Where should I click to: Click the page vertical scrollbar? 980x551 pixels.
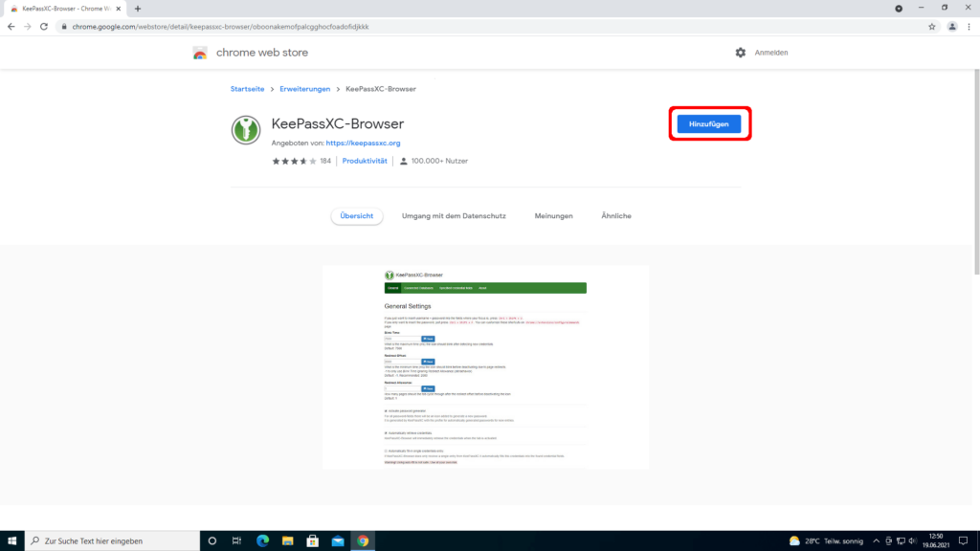(976, 172)
